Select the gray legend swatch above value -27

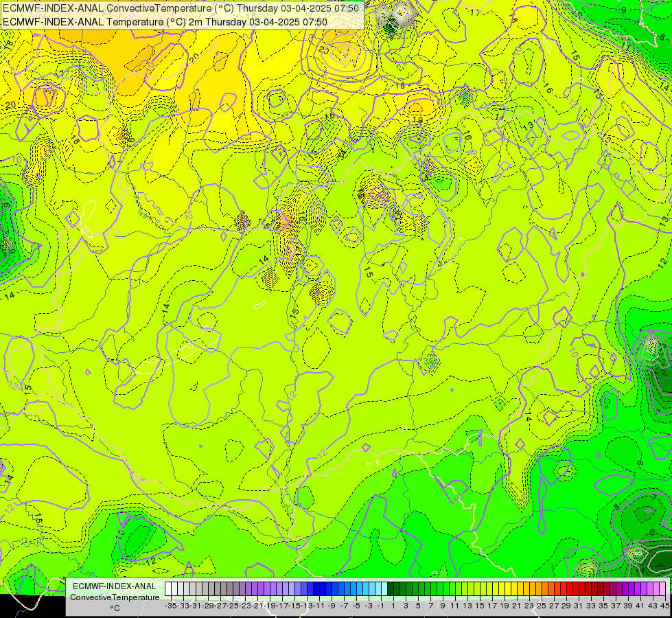click(x=218, y=588)
